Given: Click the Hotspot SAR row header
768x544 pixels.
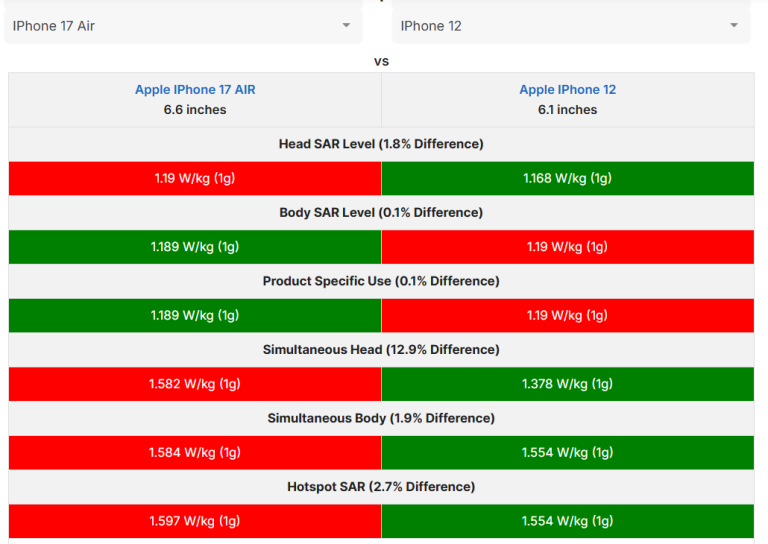Looking at the screenshot, I should (381, 486).
